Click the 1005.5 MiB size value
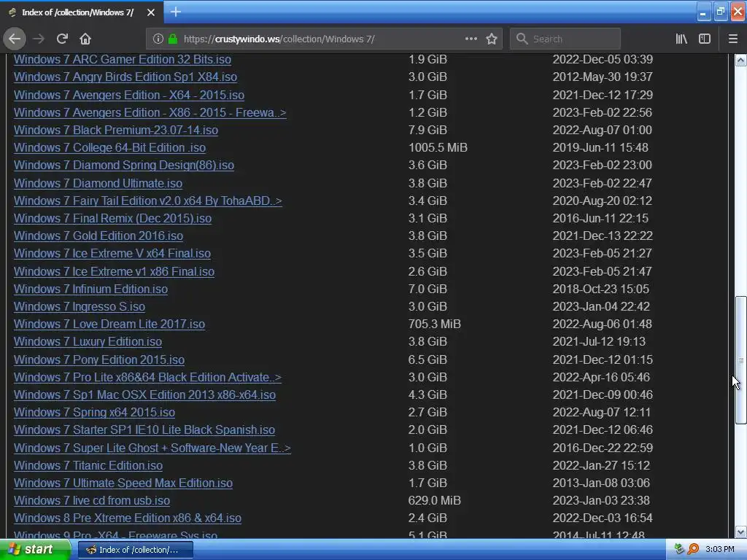747x560 pixels. (438, 147)
